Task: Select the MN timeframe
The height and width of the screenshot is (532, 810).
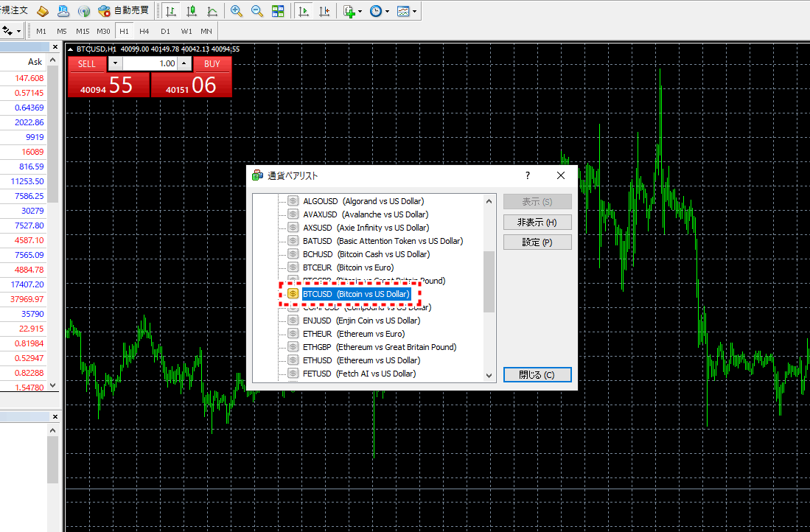Action: (x=206, y=32)
